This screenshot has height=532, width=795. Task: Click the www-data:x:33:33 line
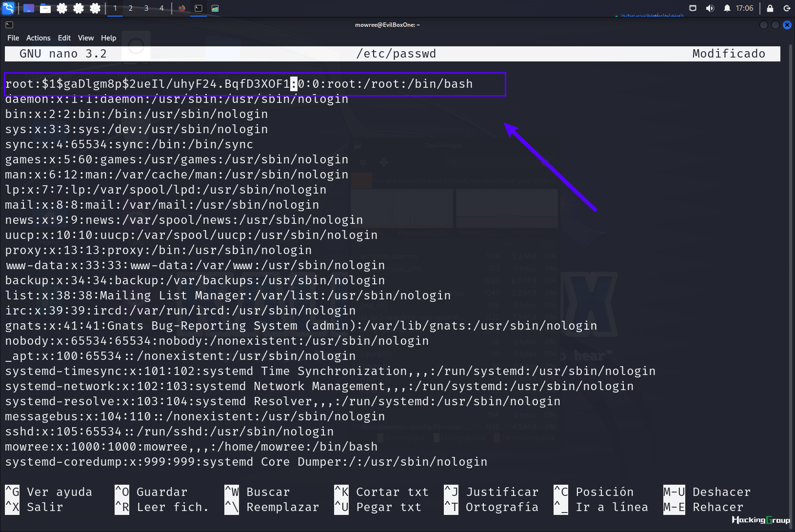point(195,265)
